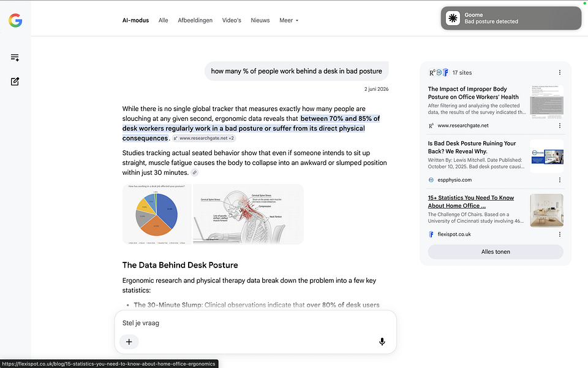Open the Nieuws tab

click(260, 20)
